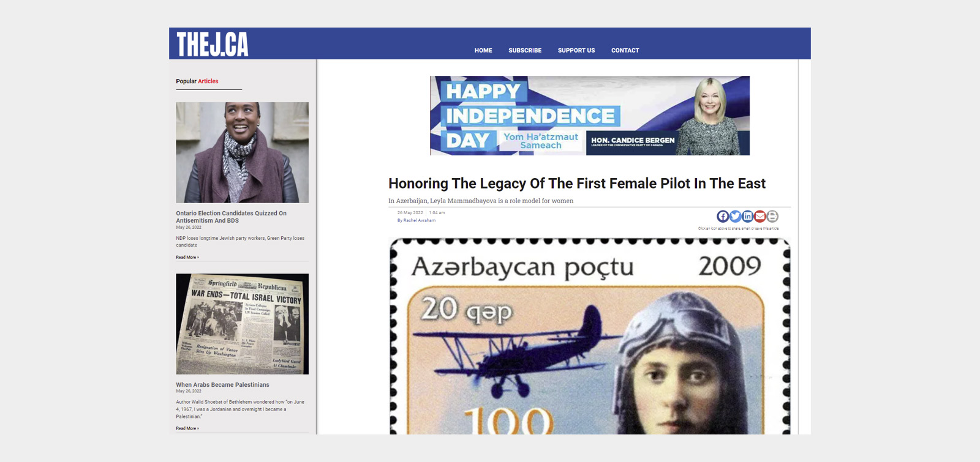Share article on LinkedIn
Screen dimensions: 980x462
pos(747,216)
